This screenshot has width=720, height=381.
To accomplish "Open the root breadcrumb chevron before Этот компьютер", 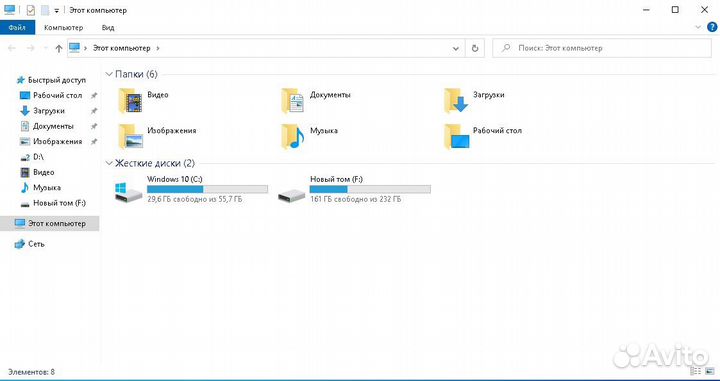I will tap(86, 48).
